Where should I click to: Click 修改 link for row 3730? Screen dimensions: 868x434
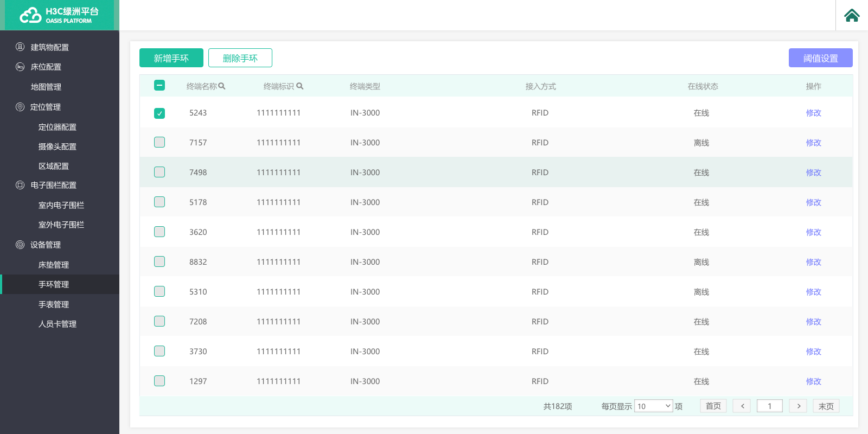tap(814, 352)
